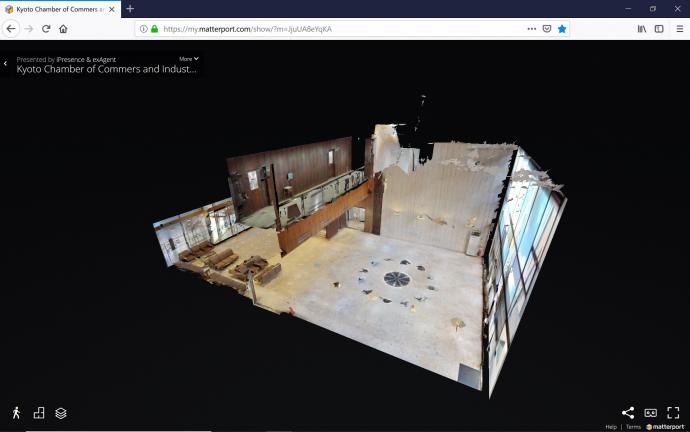This screenshot has height=432, width=690.
Task: Expand the More details dropdown
Action: pos(189,59)
